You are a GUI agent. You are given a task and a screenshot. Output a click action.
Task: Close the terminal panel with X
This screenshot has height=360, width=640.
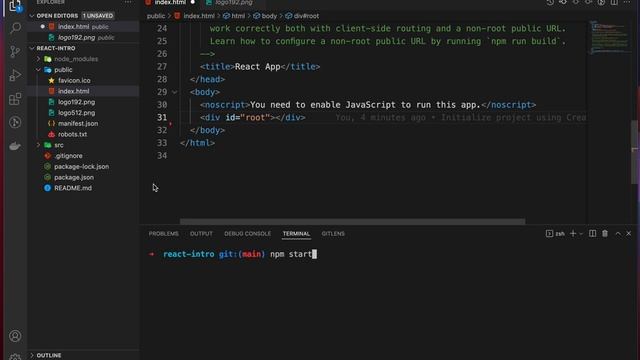[x=629, y=233]
